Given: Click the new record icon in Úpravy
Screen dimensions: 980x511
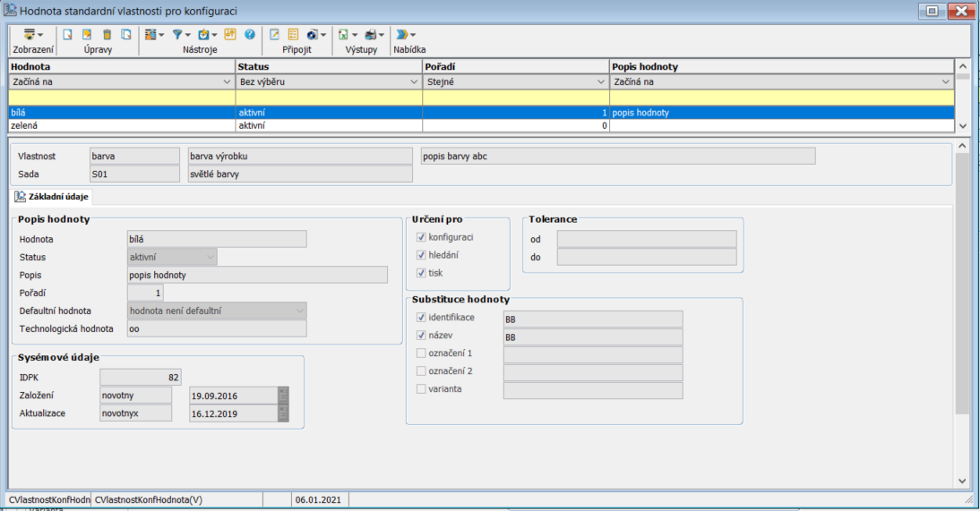Looking at the screenshot, I should click(x=66, y=35).
